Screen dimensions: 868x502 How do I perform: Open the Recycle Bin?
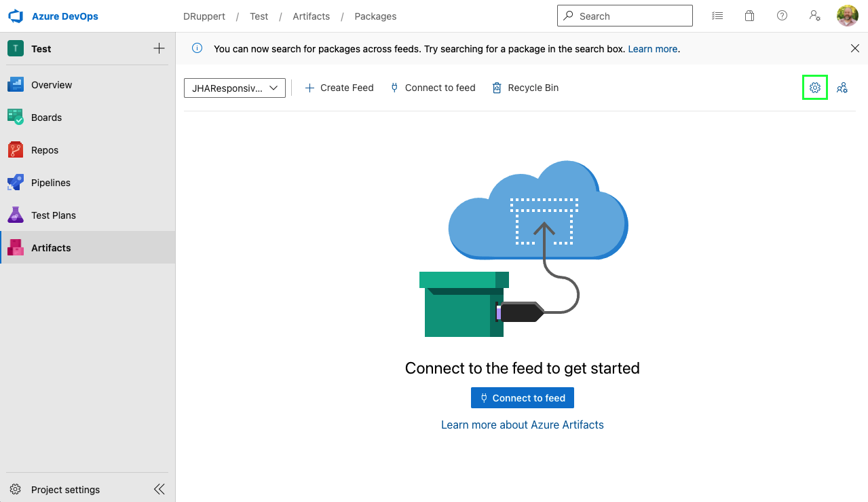pyautogui.click(x=525, y=88)
